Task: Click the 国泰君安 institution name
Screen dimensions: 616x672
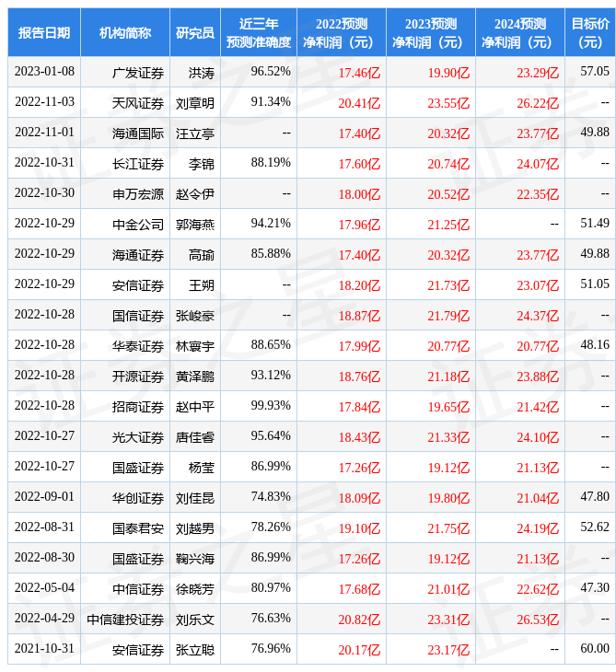Action: tap(138, 527)
